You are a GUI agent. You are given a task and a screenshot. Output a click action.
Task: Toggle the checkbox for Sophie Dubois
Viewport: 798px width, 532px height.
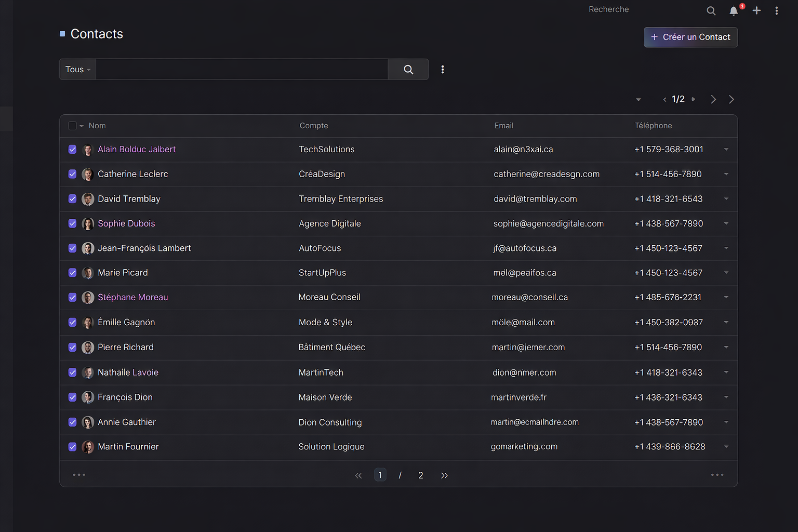[73, 224]
